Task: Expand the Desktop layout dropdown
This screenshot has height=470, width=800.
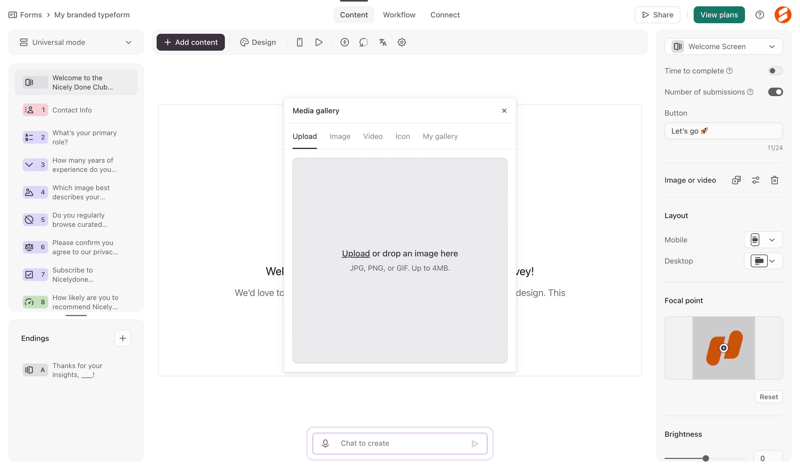Action: pos(763,261)
